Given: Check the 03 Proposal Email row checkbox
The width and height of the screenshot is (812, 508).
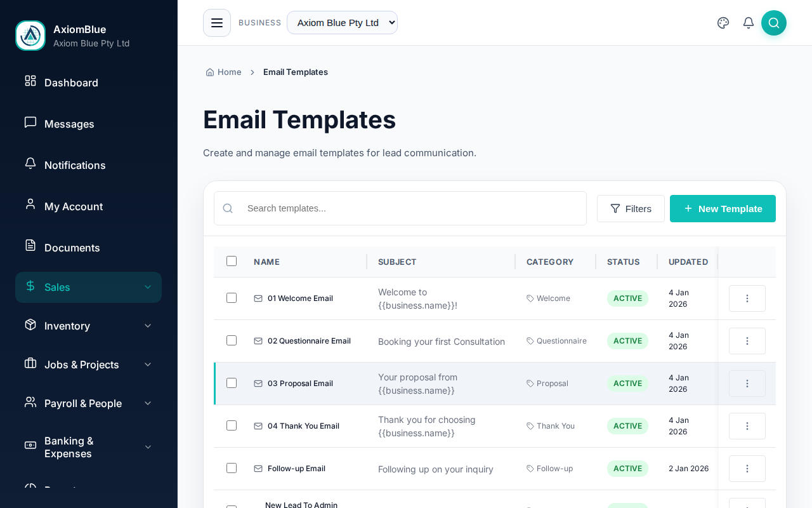Looking at the screenshot, I should (x=232, y=383).
